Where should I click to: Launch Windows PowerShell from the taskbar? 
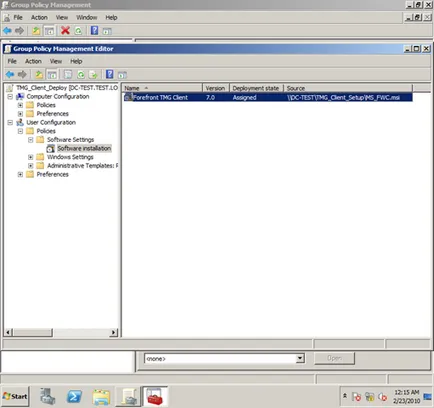(74, 397)
